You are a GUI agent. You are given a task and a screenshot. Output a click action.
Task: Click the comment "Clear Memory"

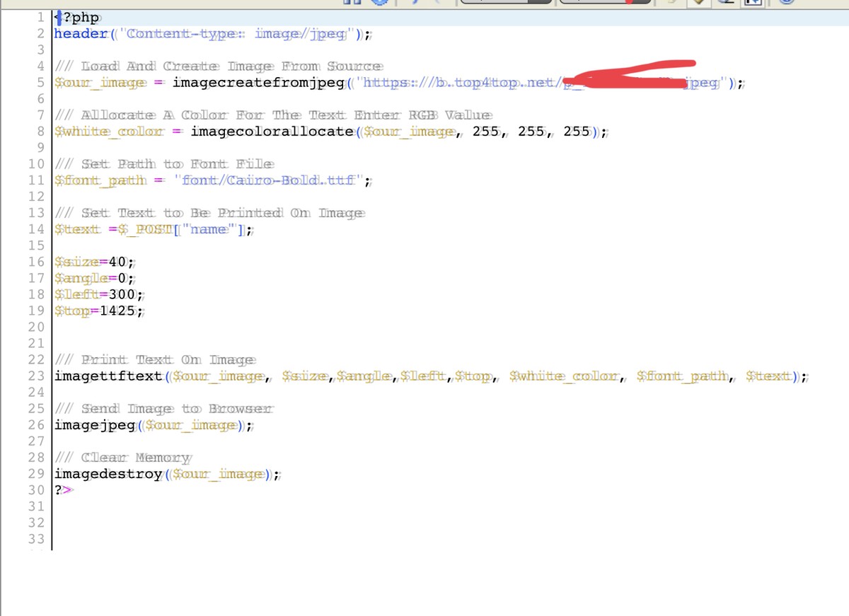click(123, 457)
